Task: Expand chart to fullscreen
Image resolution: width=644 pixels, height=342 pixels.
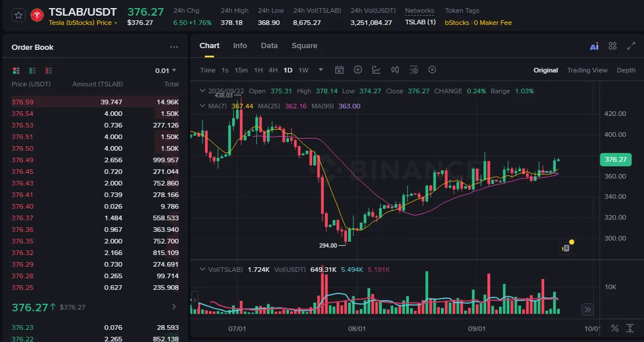Action: click(631, 46)
